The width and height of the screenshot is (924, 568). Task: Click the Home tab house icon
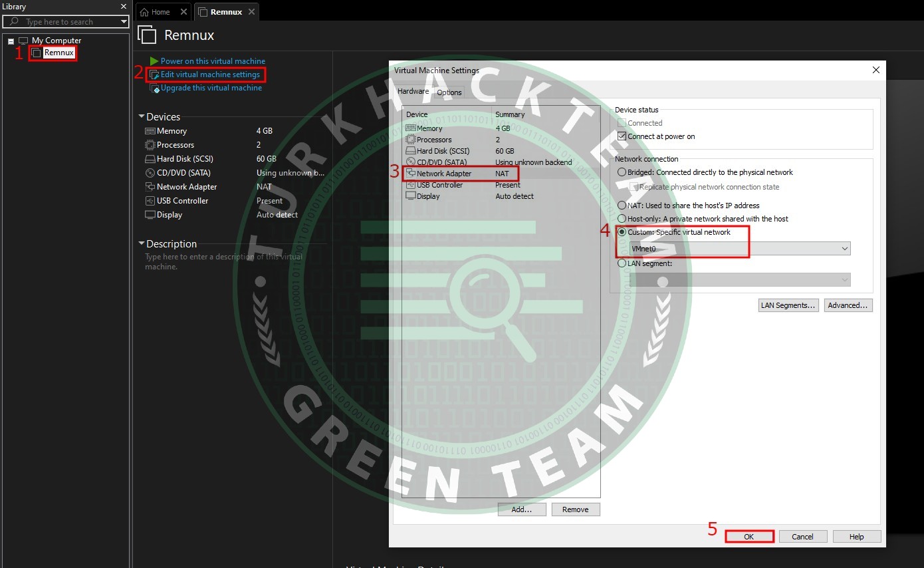coord(144,12)
